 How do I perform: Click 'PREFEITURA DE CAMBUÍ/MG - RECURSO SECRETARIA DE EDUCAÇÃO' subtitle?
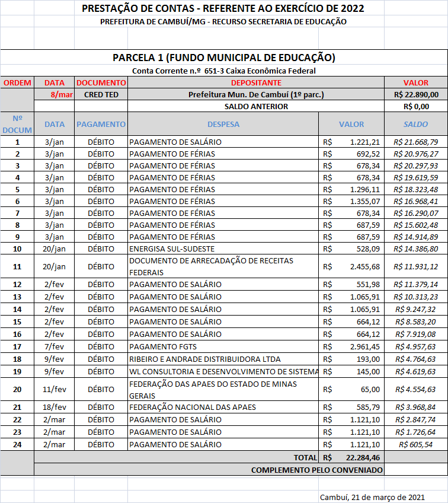[x=223, y=22]
